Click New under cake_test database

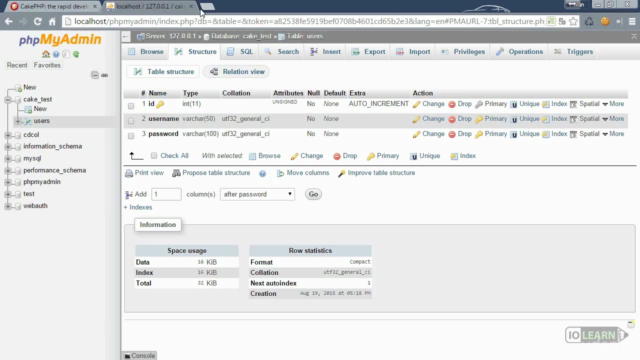pos(40,109)
